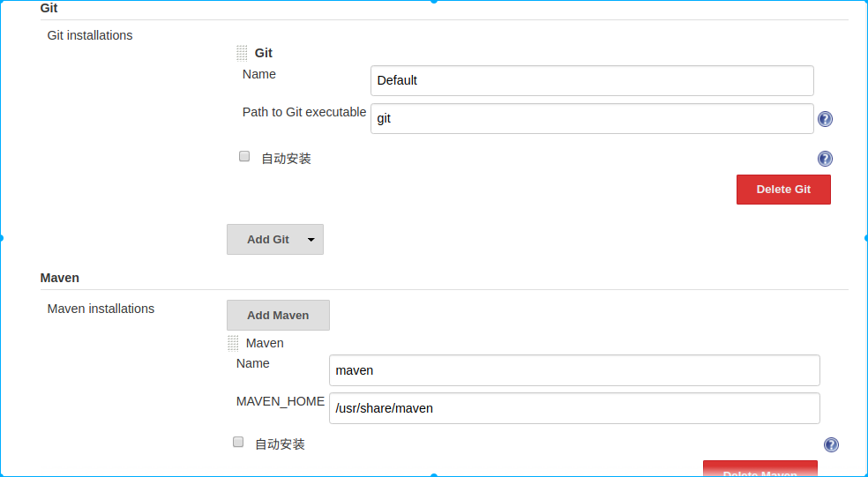Select the Maven installations label
The image size is (868, 477).
(101, 309)
